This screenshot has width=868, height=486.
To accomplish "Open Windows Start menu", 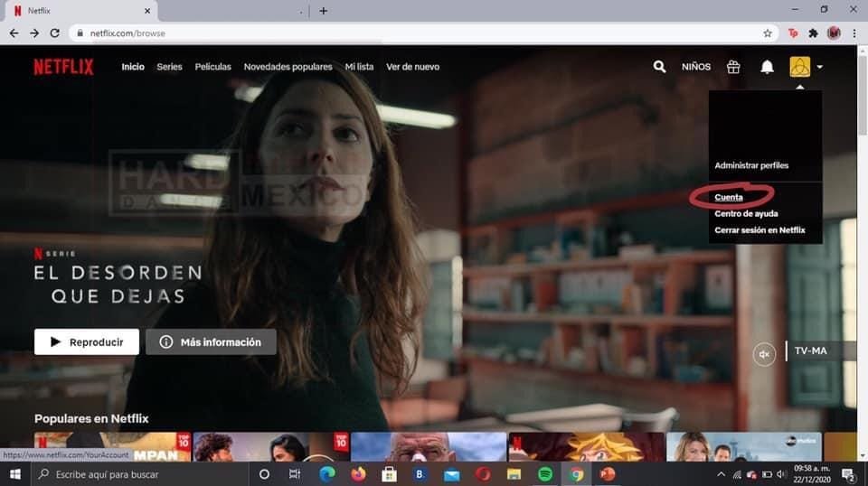I will pos(15,474).
